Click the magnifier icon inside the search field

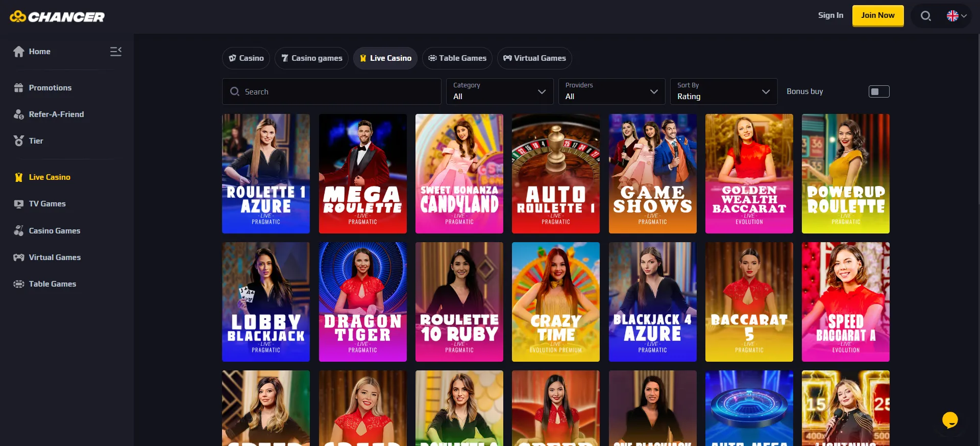pyautogui.click(x=235, y=91)
